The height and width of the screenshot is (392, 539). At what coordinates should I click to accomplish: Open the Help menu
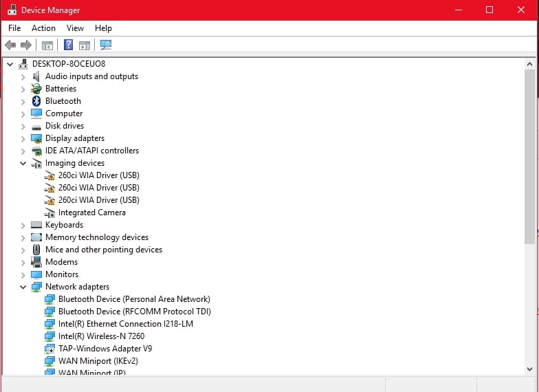103,28
